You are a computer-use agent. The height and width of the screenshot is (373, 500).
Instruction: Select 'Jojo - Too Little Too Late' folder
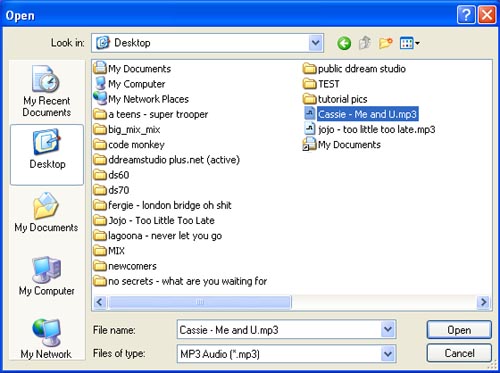pyautogui.click(x=154, y=220)
